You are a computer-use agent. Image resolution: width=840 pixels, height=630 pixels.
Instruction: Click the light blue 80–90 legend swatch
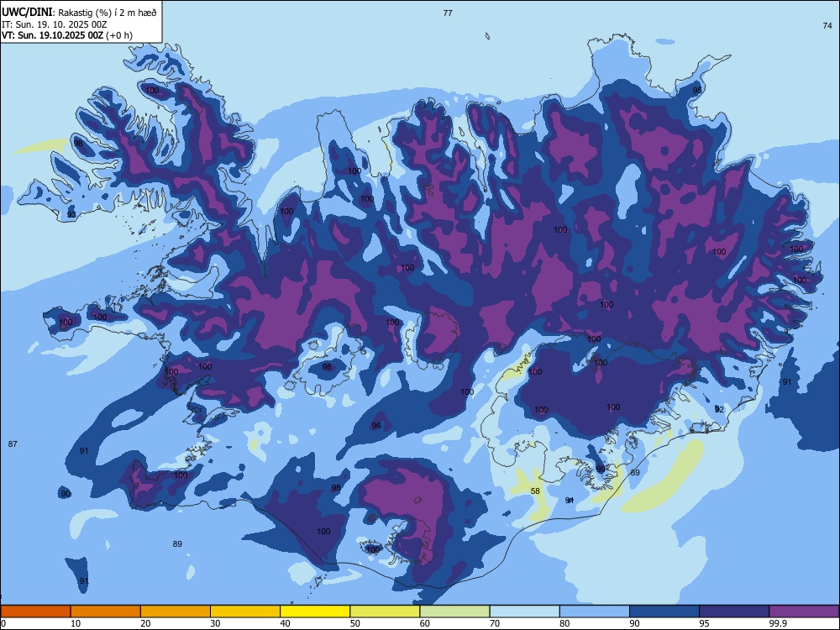595,612
